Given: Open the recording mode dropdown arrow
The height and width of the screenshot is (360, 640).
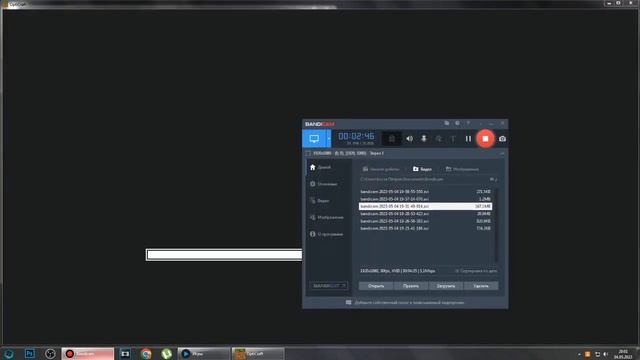Looking at the screenshot, I should [x=329, y=139].
